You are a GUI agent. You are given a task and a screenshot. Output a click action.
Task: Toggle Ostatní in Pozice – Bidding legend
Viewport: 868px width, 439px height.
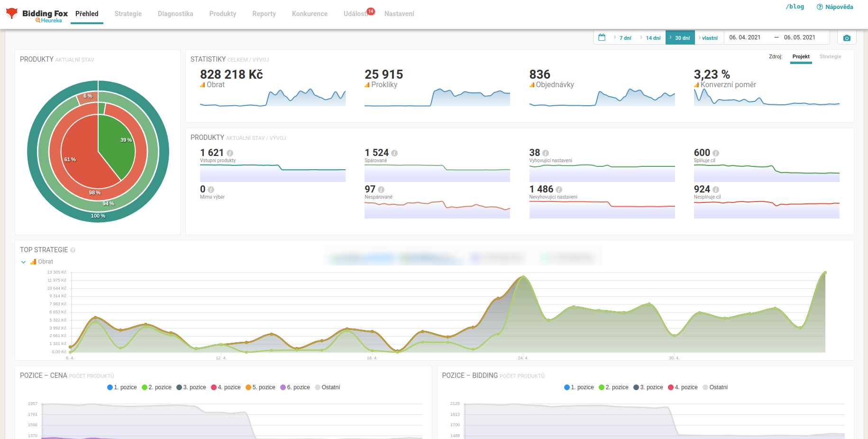click(x=715, y=387)
